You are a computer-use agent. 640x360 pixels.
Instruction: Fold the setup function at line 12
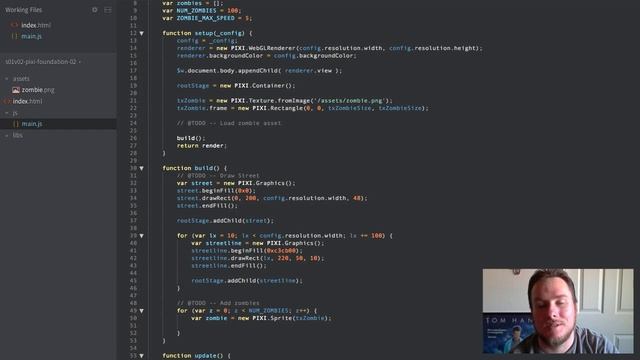[142, 33]
